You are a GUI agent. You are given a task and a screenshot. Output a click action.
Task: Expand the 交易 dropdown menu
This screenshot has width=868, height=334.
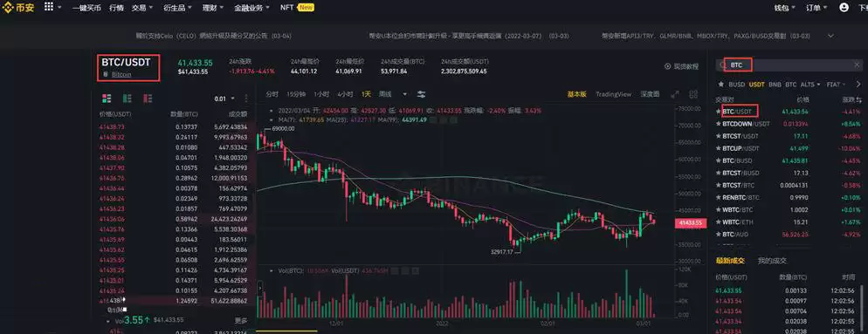143,8
